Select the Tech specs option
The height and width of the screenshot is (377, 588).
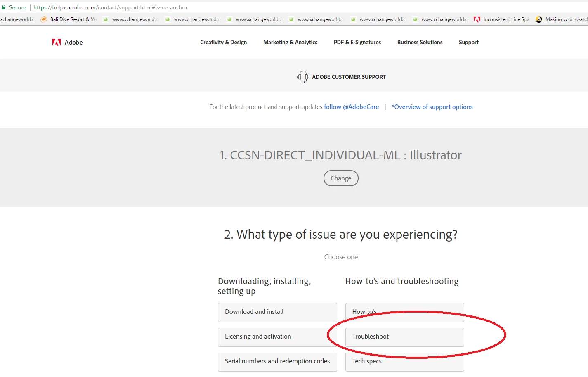click(405, 362)
